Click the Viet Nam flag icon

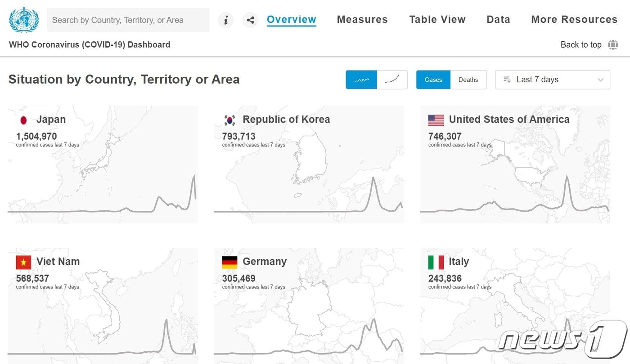coord(23,262)
